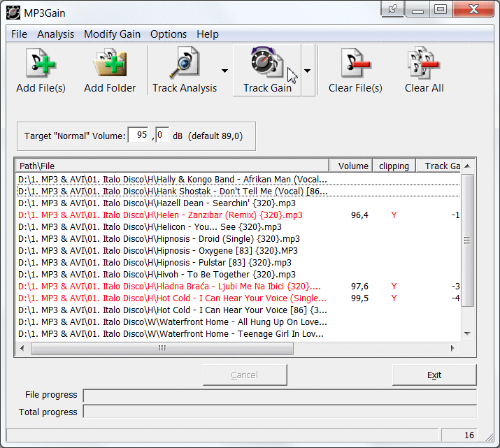This screenshot has height=448, width=500.
Task: Click the vertical scrollbar up arrow
Action: point(467,166)
